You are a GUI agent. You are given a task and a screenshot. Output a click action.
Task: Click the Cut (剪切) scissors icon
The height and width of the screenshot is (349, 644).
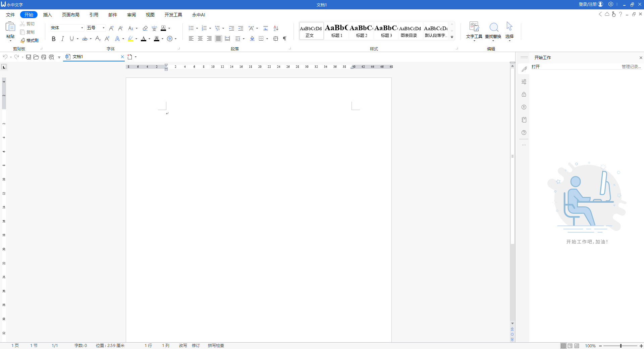(x=22, y=24)
